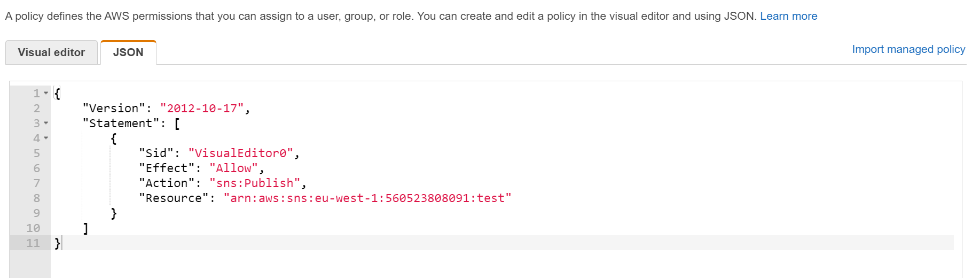Click the "Version" key text

pyautogui.click(x=114, y=109)
